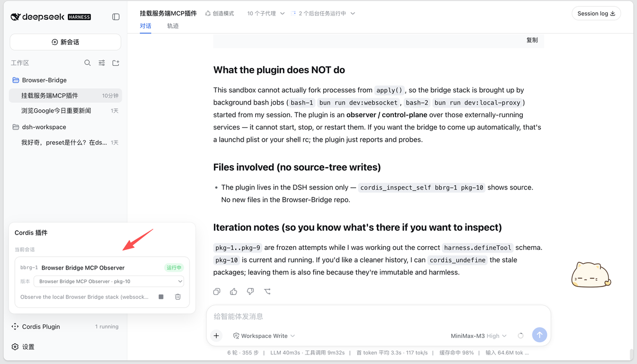Click the Cordis 插件 panel header
This screenshot has height=364, width=637.
point(31,233)
